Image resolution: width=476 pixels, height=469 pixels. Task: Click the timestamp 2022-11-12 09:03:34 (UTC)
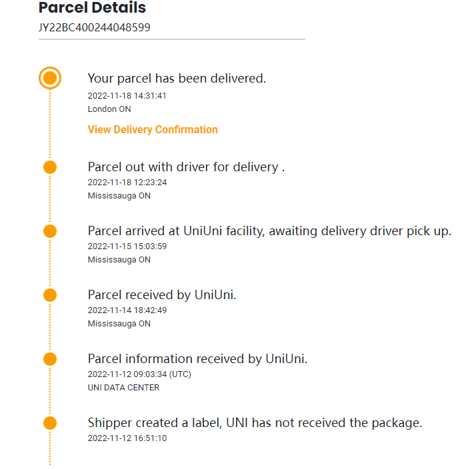(x=139, y=374)
